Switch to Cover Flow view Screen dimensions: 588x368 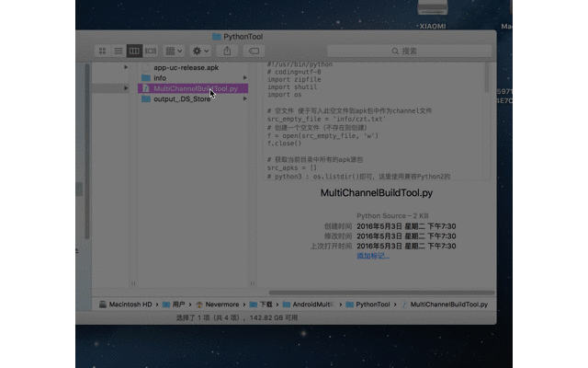(150, 51)
